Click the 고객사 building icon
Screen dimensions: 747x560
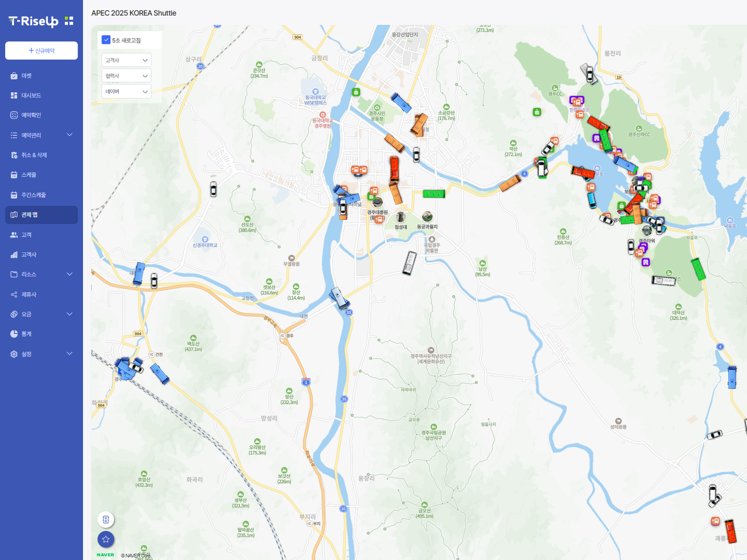click(x=14, y=254)
